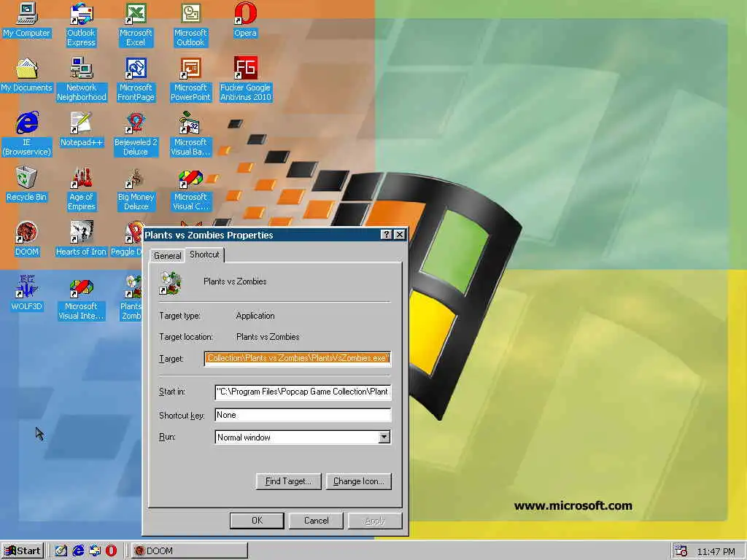Open the Run dropdown arrow
747x560 pixels.
click(x=384, y=437)
